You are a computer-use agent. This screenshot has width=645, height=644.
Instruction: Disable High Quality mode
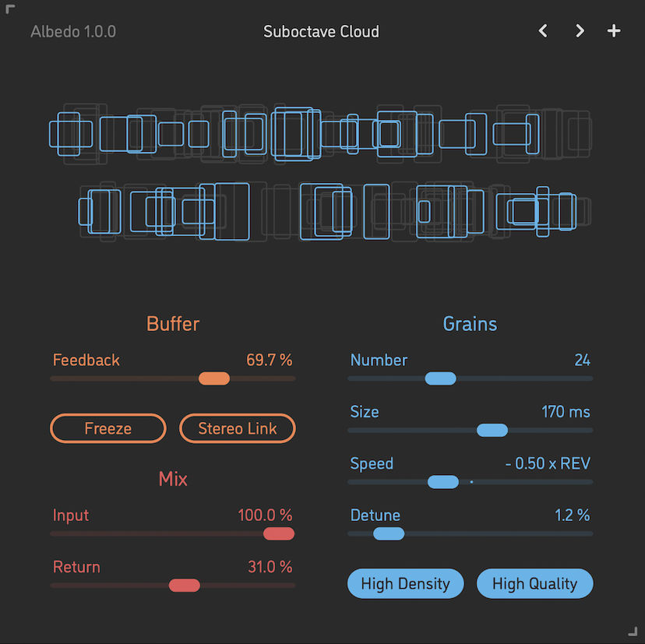(x=534, y=583)
